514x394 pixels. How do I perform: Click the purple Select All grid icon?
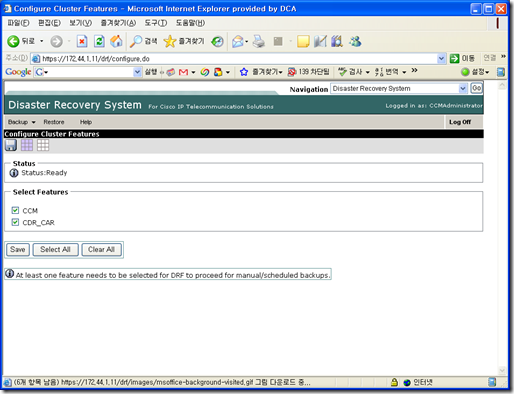[27, 145]
